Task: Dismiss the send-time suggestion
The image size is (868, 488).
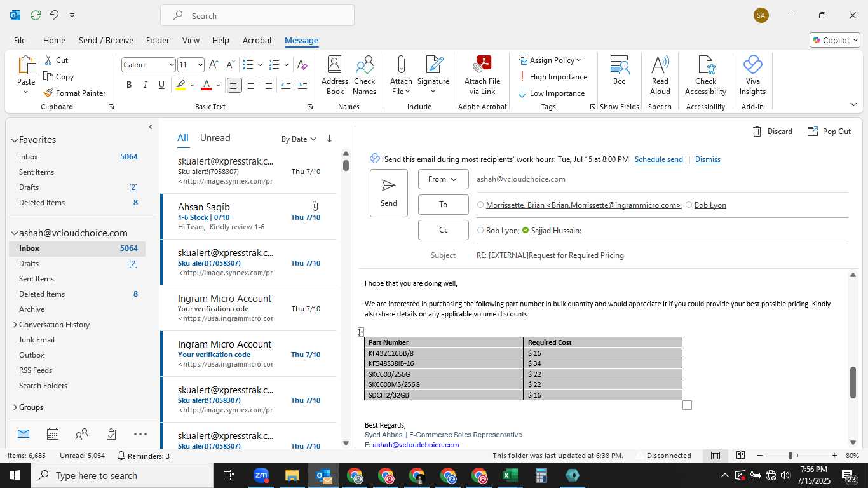Action: (x=708, y=159)
